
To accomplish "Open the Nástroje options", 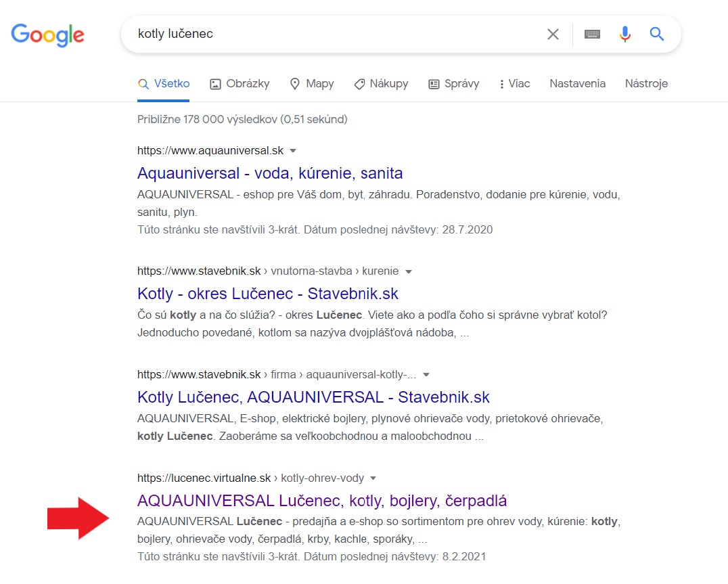I will coord(646,83).
